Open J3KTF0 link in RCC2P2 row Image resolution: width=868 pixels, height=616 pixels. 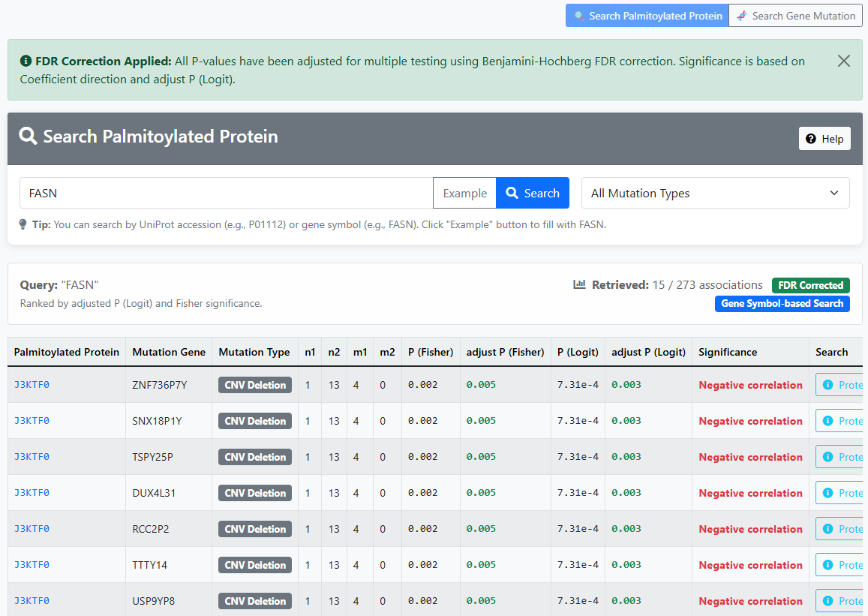pos(32,528)
